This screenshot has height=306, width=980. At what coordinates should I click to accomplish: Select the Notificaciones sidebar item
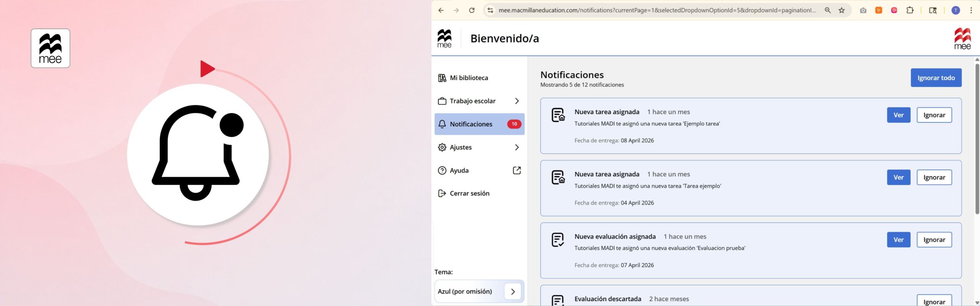pyautogui.click(x=479, y=124)
